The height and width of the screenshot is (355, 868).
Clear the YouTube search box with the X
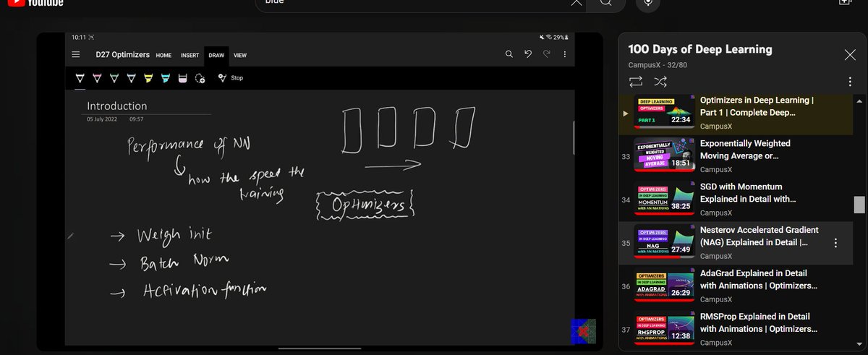[576, 3]
